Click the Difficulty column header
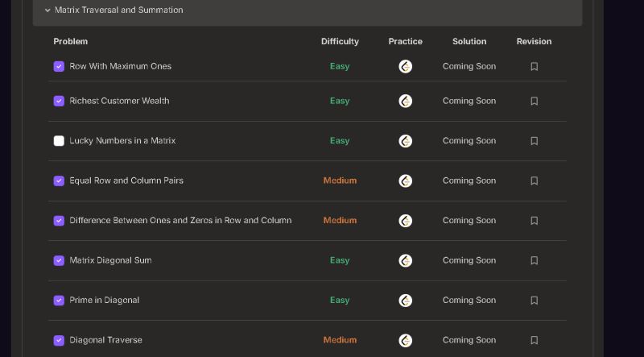The image size is (644, 357). (340, 42)
